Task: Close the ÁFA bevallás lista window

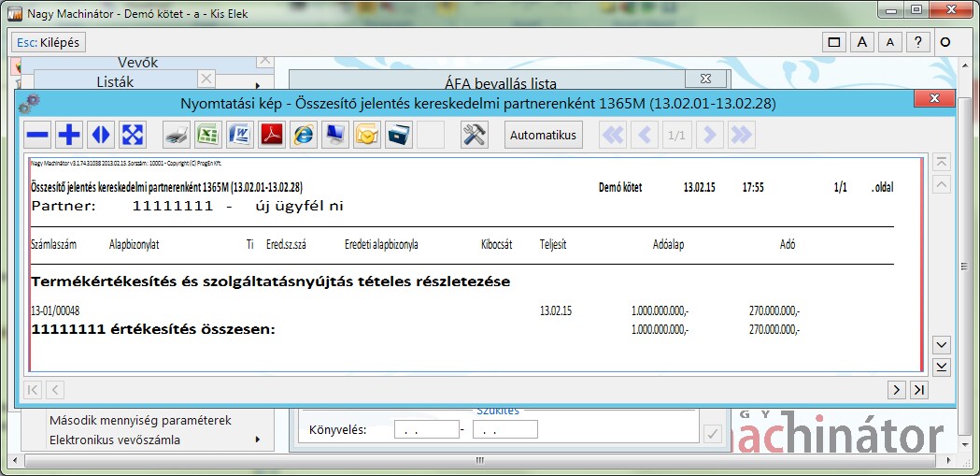Action: pyautogui.click(x=707, y=79)
